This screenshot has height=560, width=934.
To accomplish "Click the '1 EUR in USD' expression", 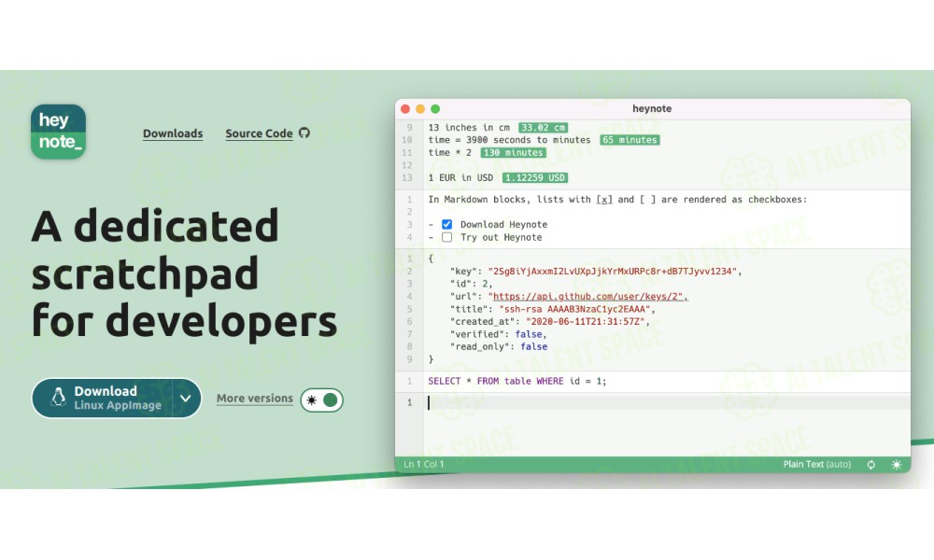I will [x=460, y=177].
